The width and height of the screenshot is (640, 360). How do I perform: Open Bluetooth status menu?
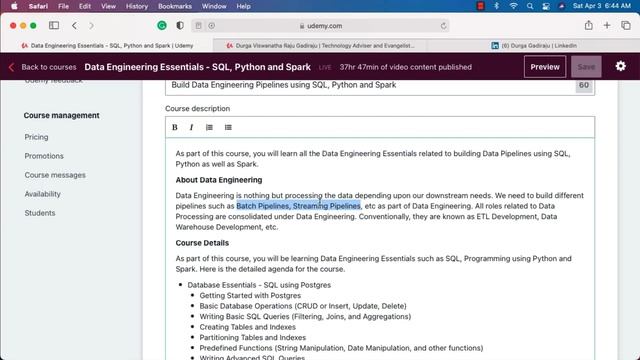pos(496,6)
